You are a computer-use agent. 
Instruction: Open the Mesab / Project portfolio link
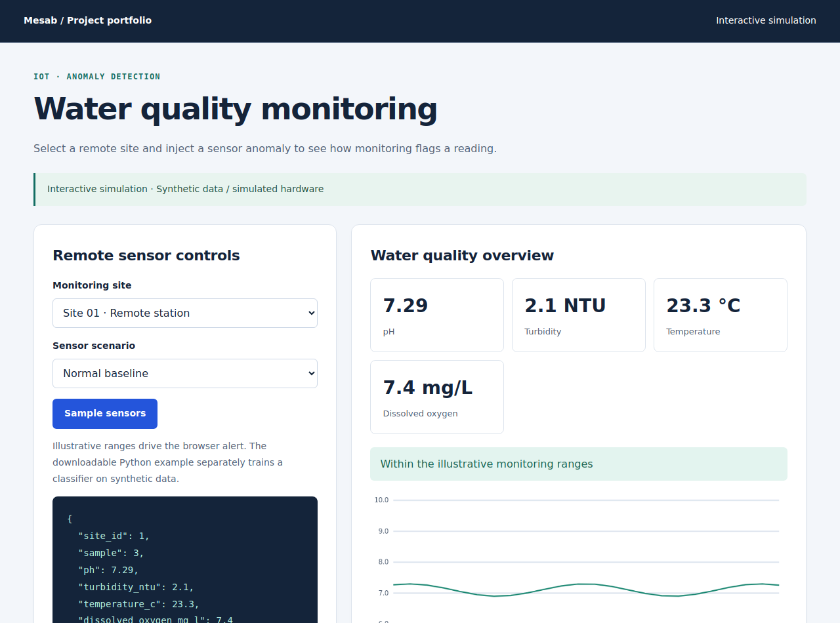coord(87,20)
